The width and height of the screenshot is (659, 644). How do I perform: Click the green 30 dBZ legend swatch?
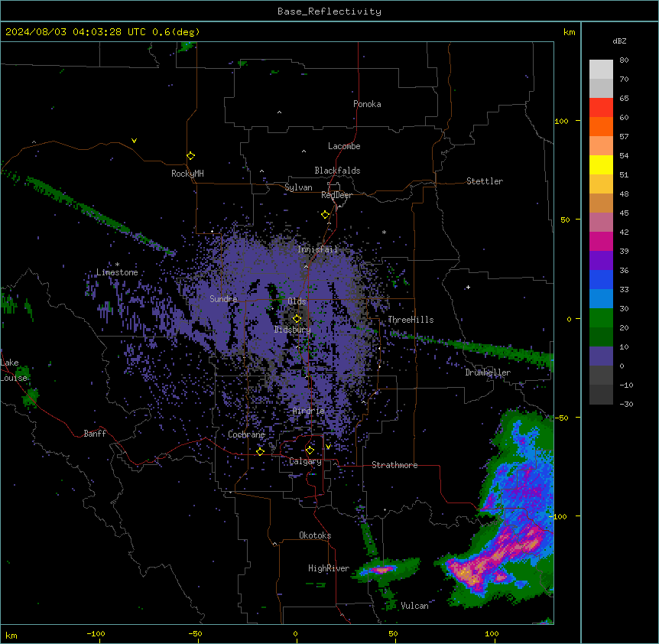(x=601, y=318)
